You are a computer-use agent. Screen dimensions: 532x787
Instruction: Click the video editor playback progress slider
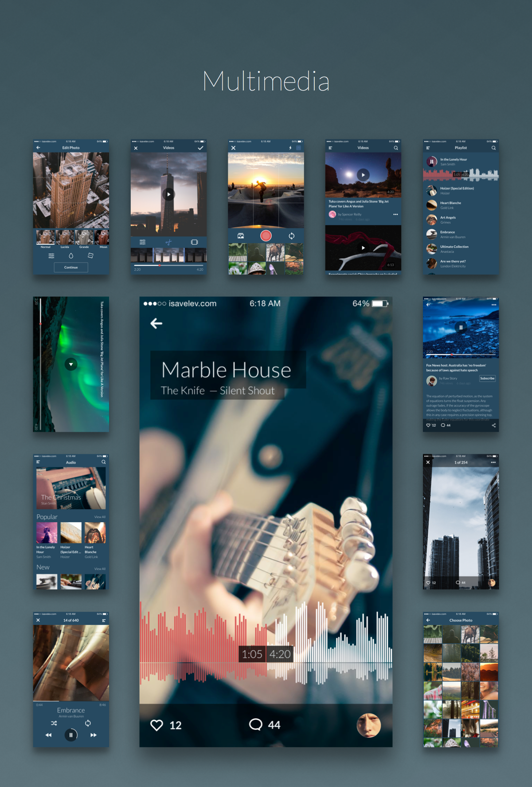pos(168,265)
